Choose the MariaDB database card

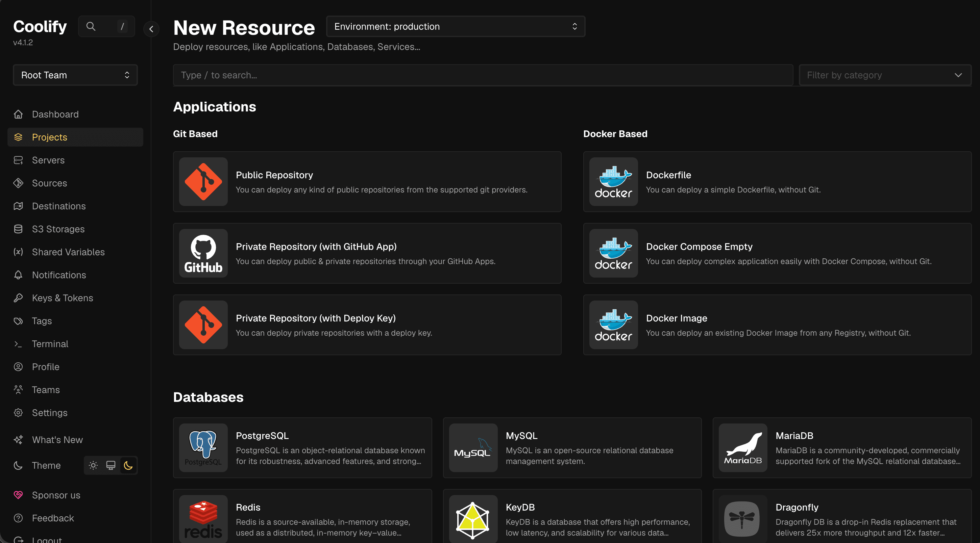[842, 447]
